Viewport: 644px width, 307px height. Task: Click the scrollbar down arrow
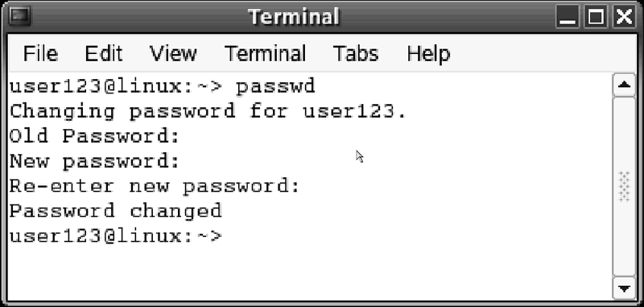click(624, 288)
